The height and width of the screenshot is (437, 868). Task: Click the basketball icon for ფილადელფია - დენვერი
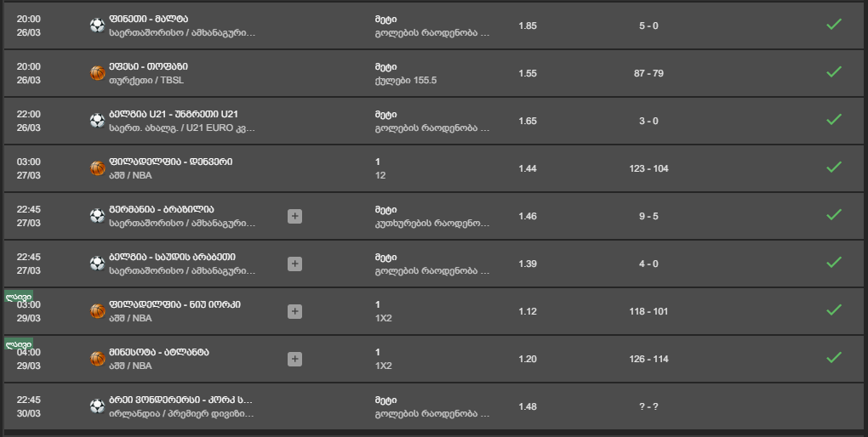point(97,168)
